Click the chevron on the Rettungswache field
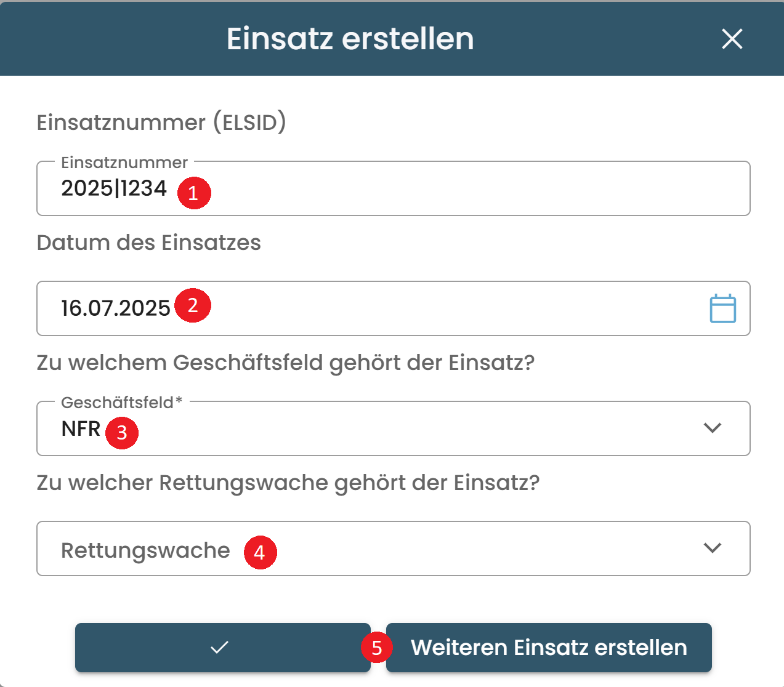Image resolution: width=784 pixels, height=687 pixels. (x=712, y=547)
